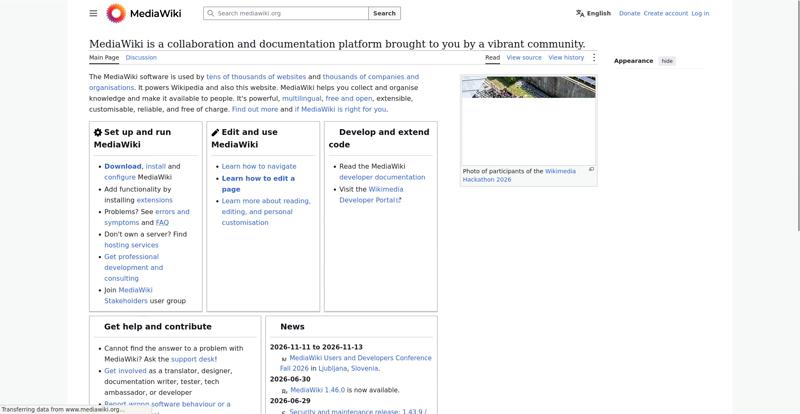
Task: Click the page vertical scrollbar
Action: 797,115
